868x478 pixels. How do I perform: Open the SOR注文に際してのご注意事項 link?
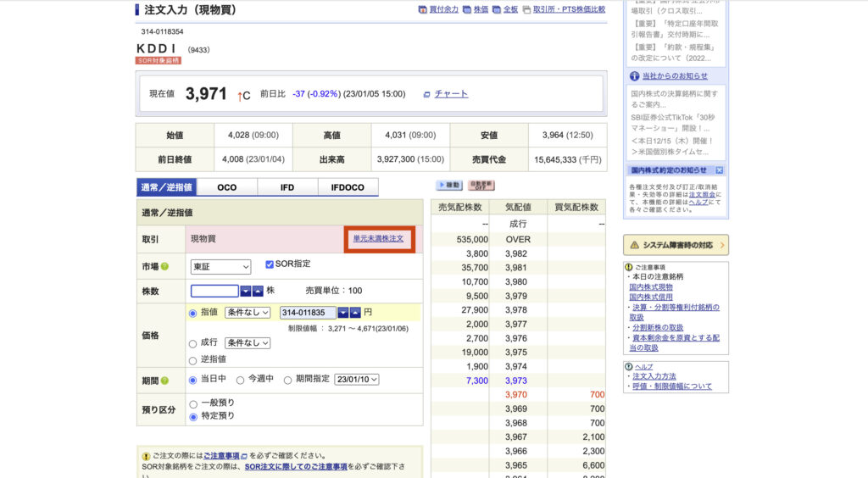click(x=296, y=466)
